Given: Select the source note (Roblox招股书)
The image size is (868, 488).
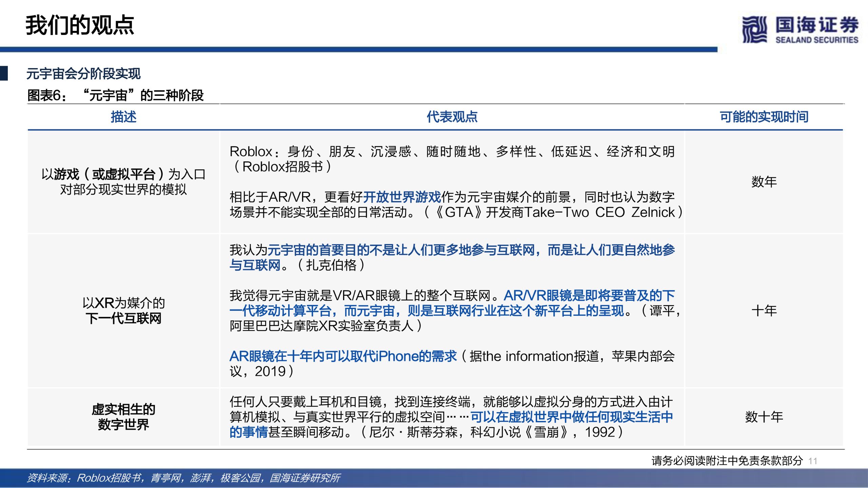Looking at the screenshot, I should point(282,167).
